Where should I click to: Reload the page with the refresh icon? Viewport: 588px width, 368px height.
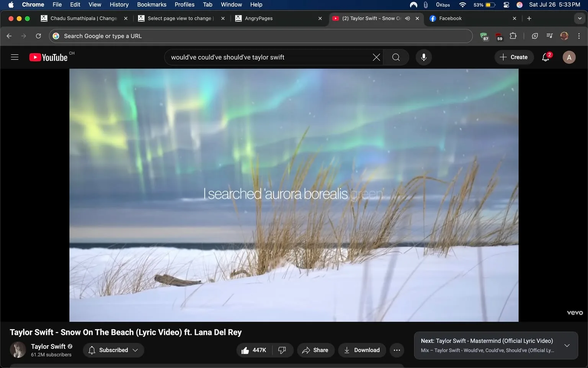[38, 36]
